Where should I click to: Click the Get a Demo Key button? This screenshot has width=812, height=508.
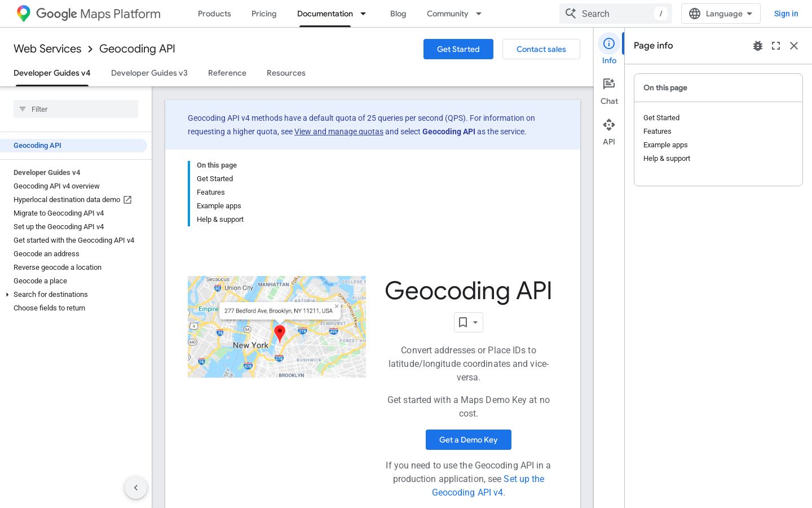(469, 440)
